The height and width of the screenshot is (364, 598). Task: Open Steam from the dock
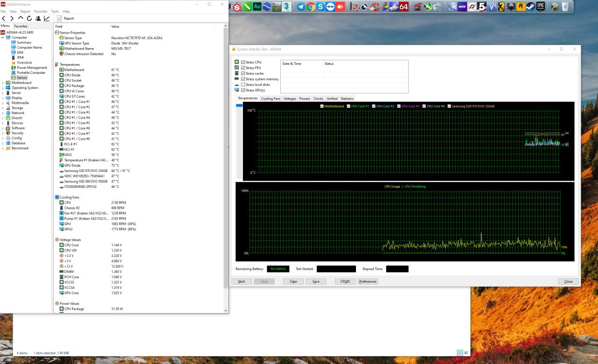pyautogui.click(x=530, y=7)
